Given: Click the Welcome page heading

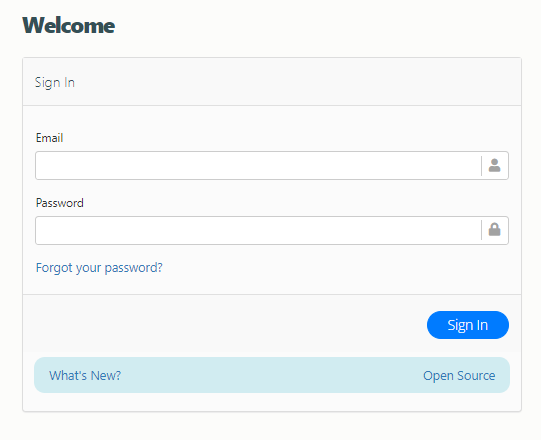Looking at the screenshot, I should tap(69, 26).
